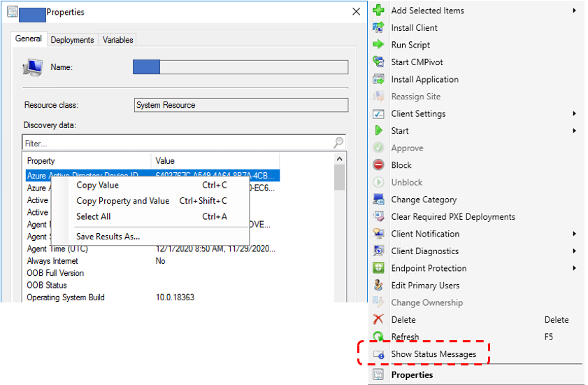Click the Install Application icon
This screenshot has height=385, width=588.
[x=378, y=79]
